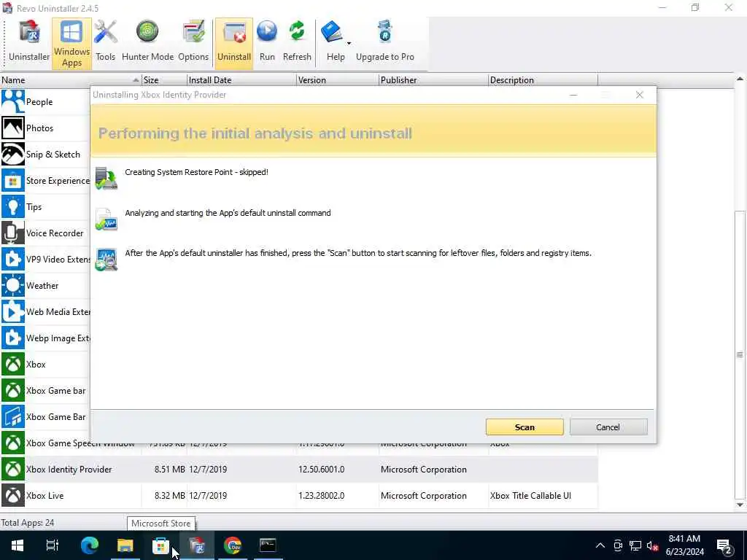Switch to Windows Apps view
Image resolution: width=747 pixels, height=560 pixels.
pyautogui.click(x=71, y=43)
